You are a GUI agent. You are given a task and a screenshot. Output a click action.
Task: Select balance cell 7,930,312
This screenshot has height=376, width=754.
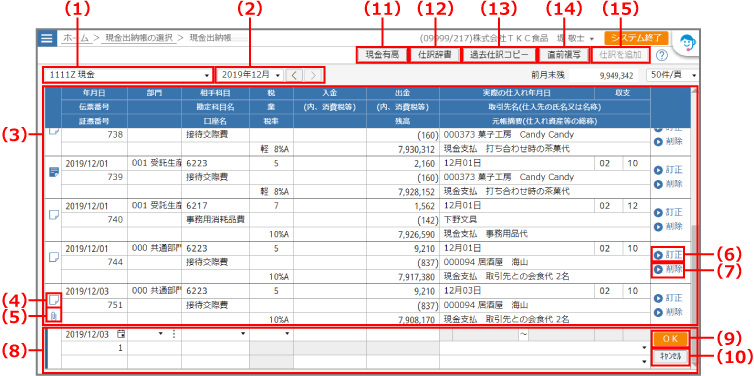point(402,150)
